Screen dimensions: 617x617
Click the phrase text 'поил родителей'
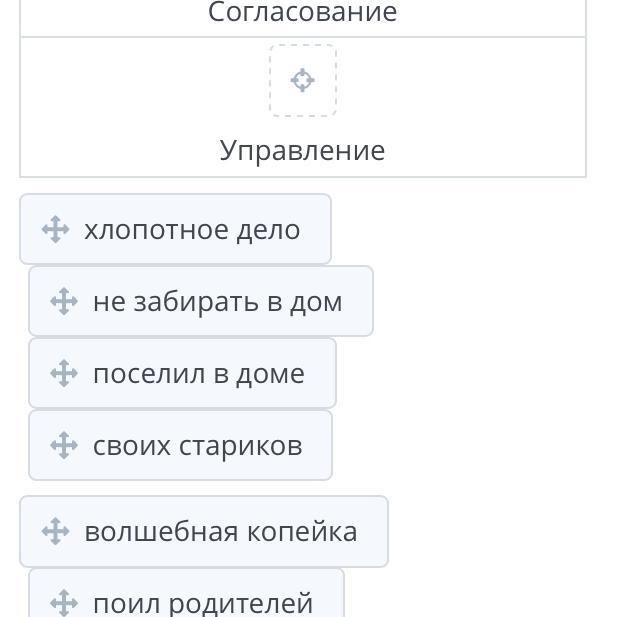tap(203, 603)
